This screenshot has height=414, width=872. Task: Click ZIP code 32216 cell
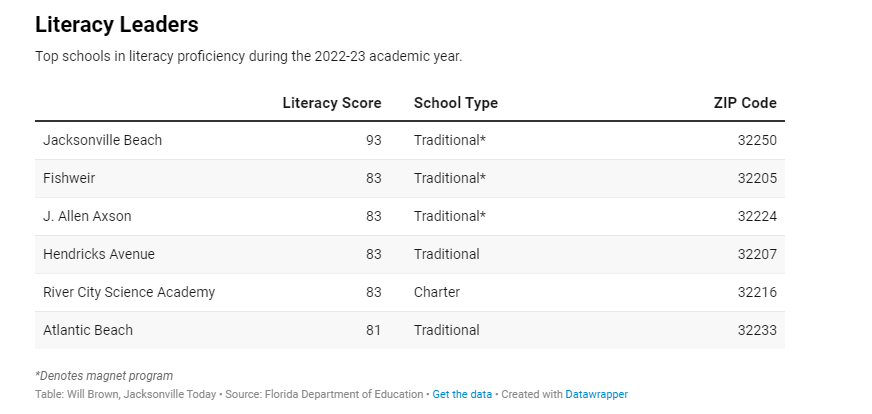pyautogui.click(x=757, y=292)
